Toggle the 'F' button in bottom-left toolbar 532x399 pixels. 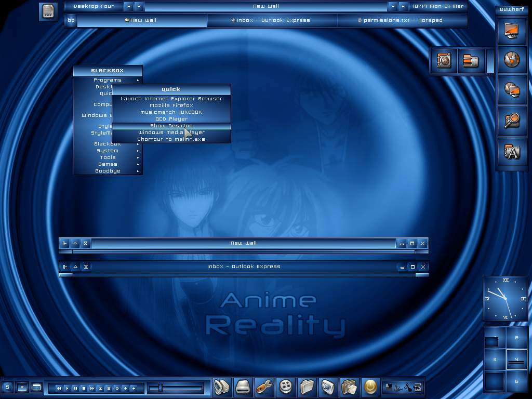pos(22,387)
